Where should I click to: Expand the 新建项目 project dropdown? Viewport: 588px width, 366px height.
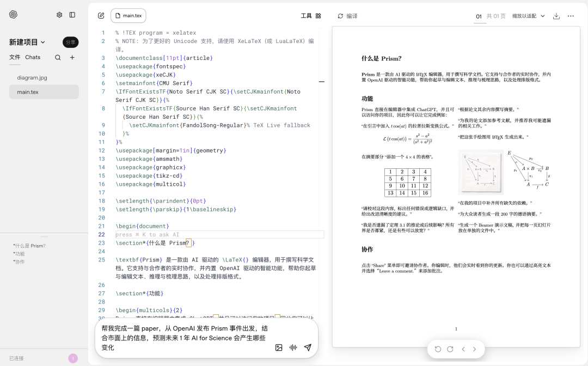(x=27, y=42)
